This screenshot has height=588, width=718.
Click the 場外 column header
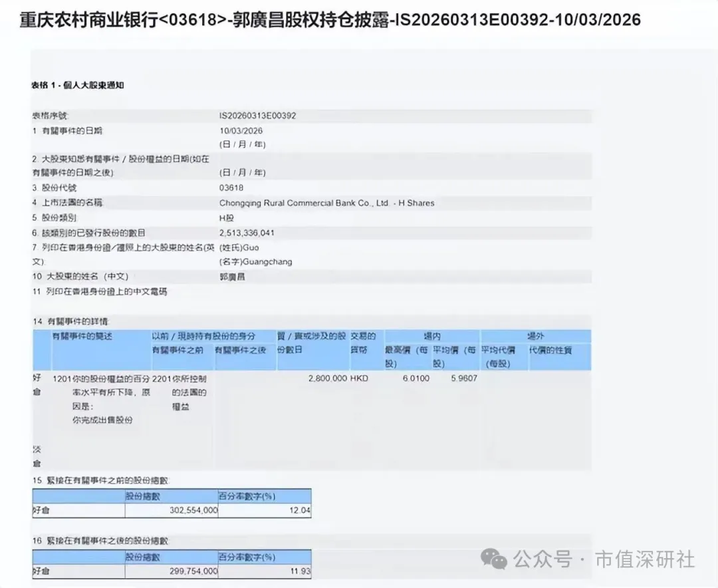(x=535, y=337)
